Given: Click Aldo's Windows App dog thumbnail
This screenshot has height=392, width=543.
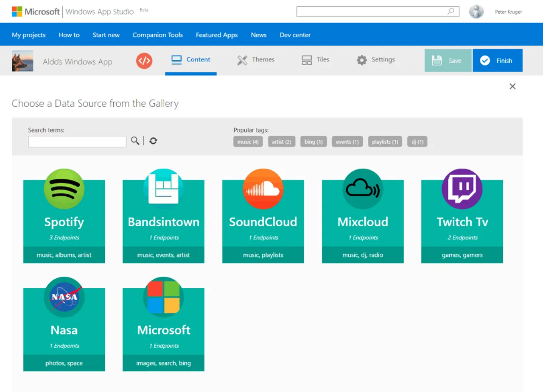Looking at the screenshot, I should point(22,61).
